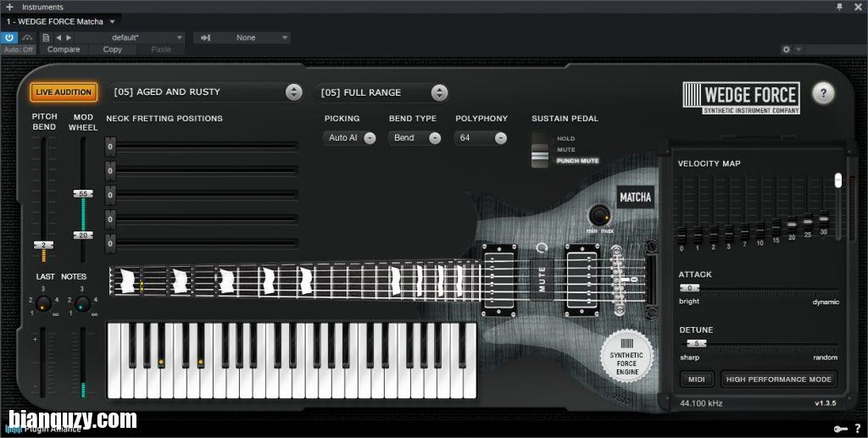The width and height of the screenshot is (868, 438).
Task: Click the first fret inlay marker on fretboard
Action: click(128, 281)
